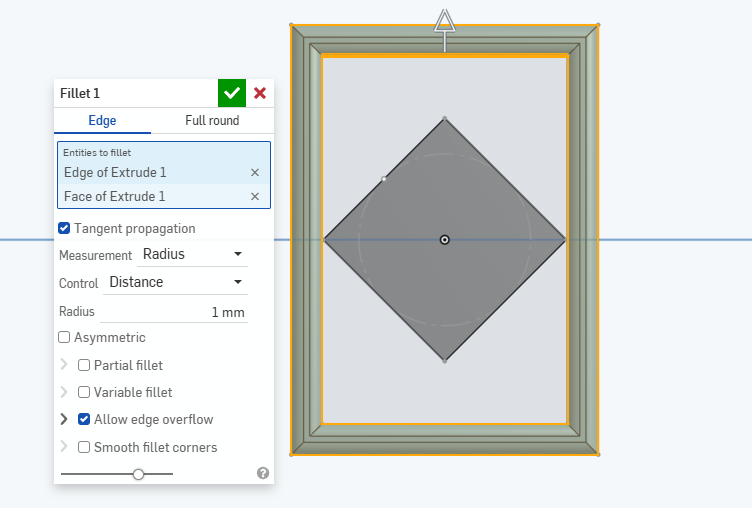Screen dimensions: 752x508
Task: Uncheck Allow edge overflow
Action: (x=85, y=420)
